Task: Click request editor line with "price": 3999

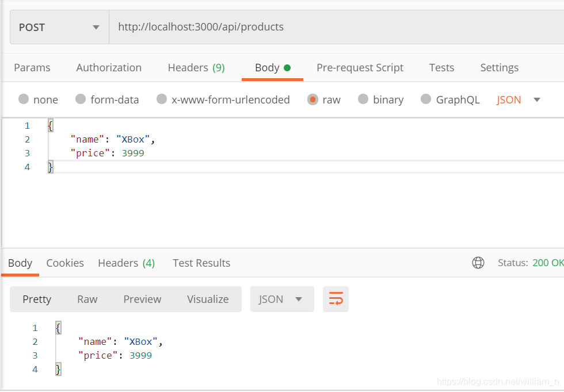Action: point(107,153)
